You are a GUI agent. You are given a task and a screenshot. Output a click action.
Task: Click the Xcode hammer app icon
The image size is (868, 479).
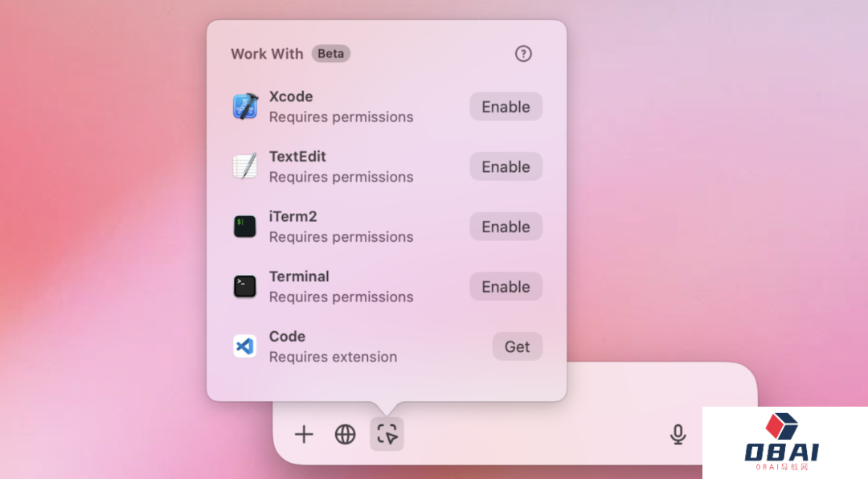coord(245,107)
